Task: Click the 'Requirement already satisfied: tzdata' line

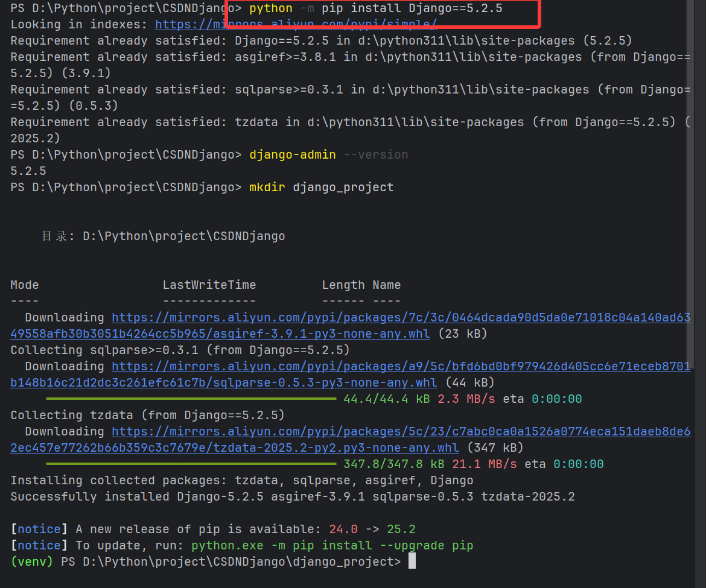Action: [x=351, y=130]
